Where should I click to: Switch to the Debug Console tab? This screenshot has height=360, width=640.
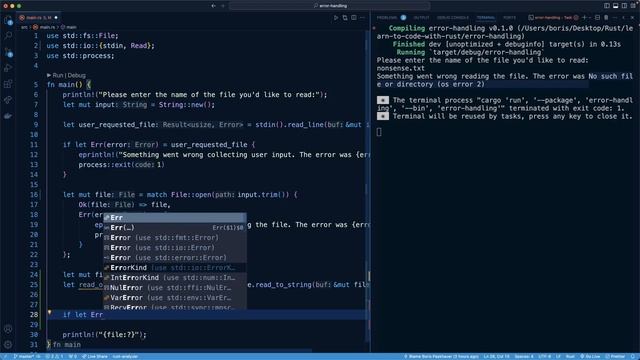[x=453, y=18]
